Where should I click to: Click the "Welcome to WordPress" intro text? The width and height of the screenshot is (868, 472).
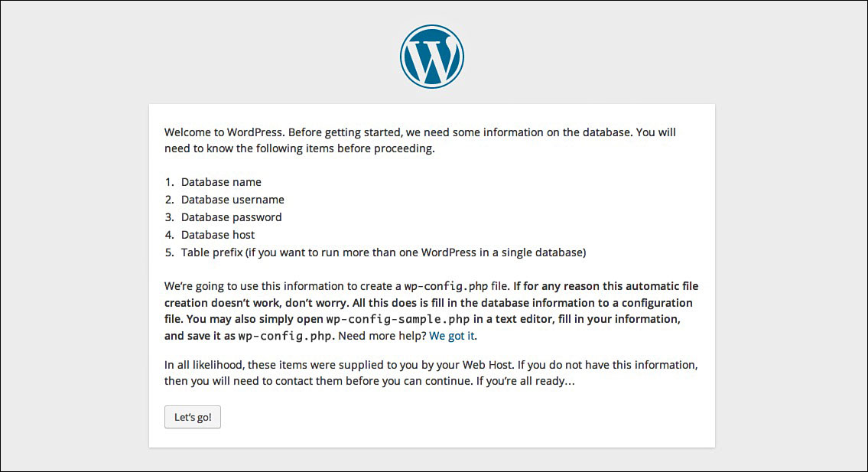[x=420, y=140]
